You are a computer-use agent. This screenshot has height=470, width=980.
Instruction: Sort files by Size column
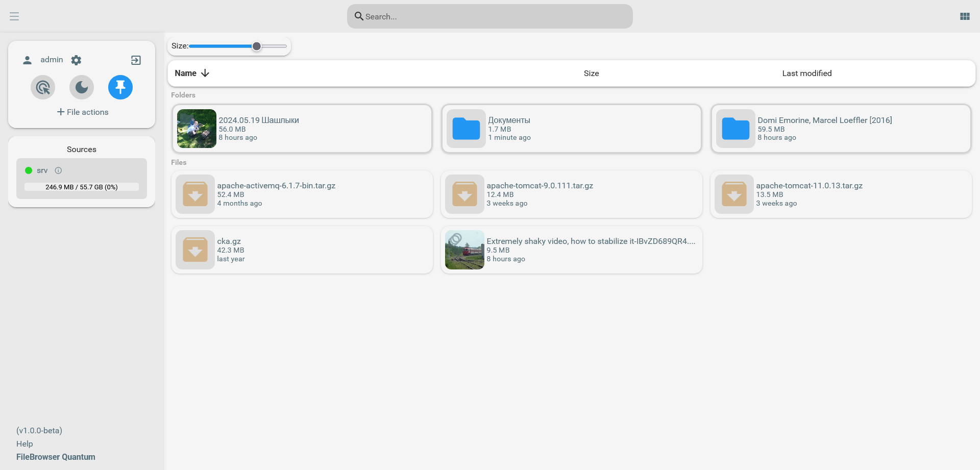[x=591, y=73]
